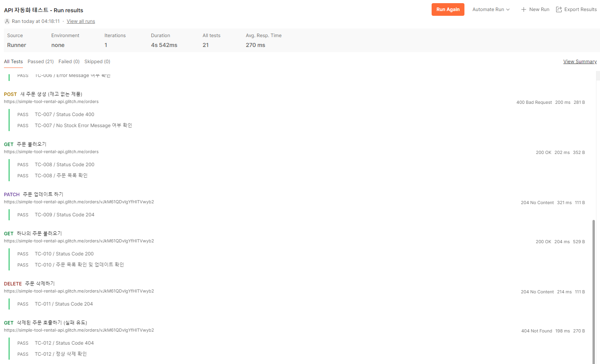600x364 pixels.
Task: Open the Automate Run dropdown
Action: [x=491, y=9]
